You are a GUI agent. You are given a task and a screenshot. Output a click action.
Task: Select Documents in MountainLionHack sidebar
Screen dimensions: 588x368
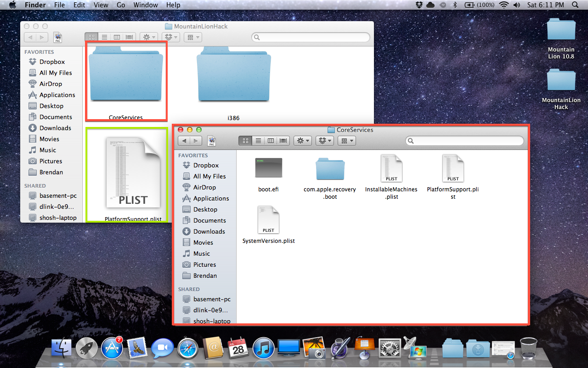coord(51,117)
